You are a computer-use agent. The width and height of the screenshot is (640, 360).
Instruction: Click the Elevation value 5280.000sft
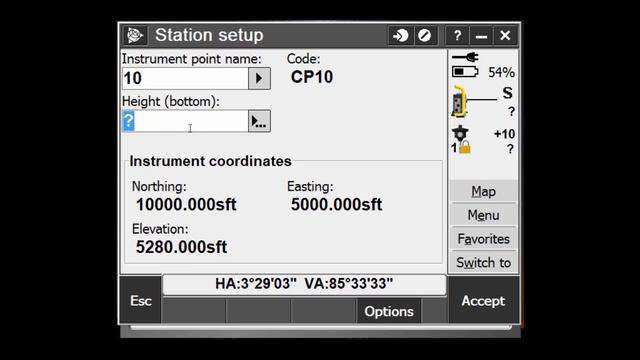pos(181,247)
